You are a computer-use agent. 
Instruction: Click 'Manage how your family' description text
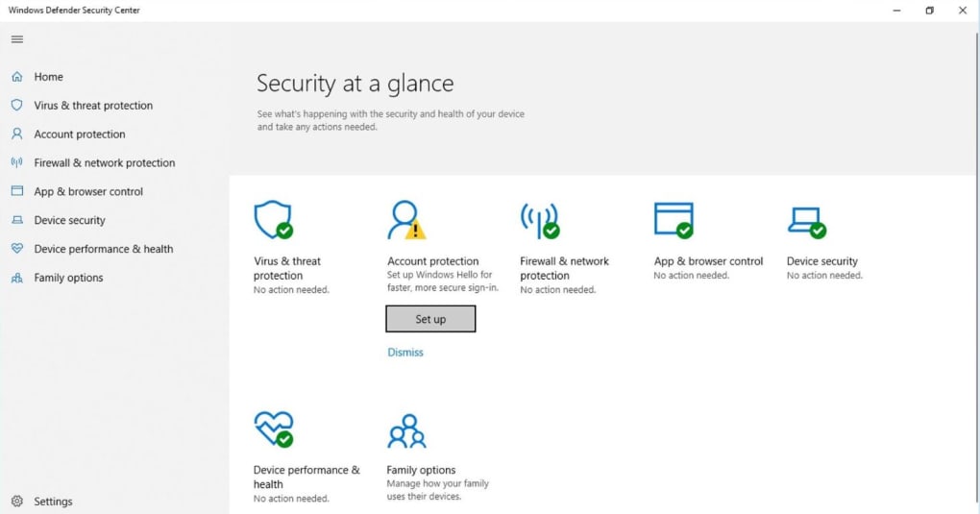(437, 483)
